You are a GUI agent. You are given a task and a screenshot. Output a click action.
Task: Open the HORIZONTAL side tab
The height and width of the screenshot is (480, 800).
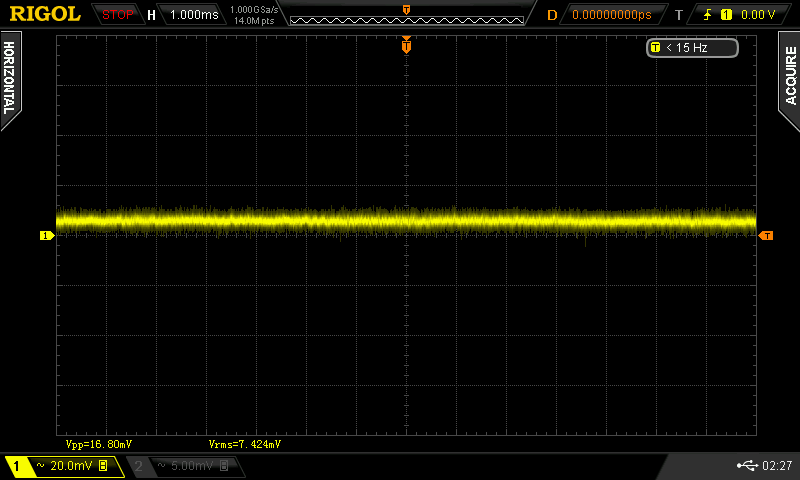tap(10, 79)
